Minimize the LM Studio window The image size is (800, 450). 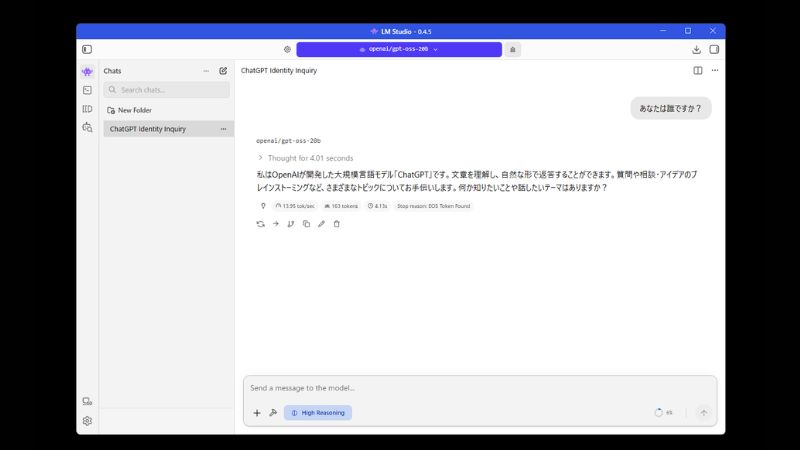tap(663, 31)
